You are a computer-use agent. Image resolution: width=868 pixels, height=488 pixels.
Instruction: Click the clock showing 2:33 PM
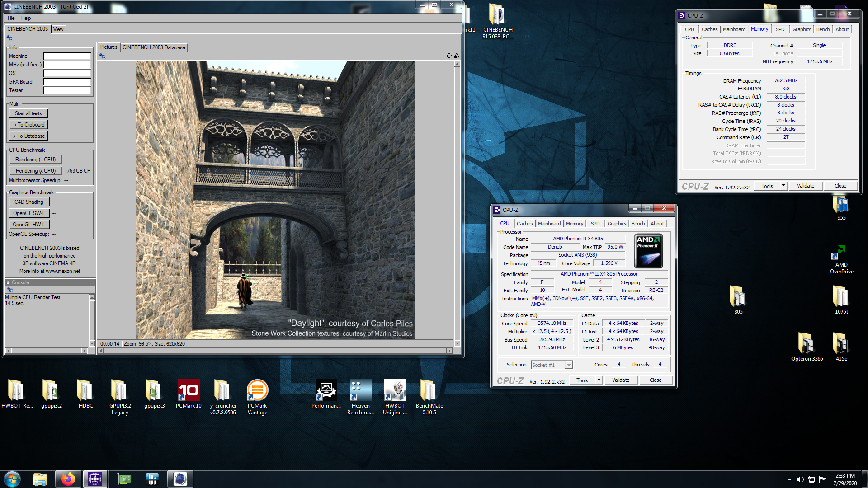tap(844, 475)
